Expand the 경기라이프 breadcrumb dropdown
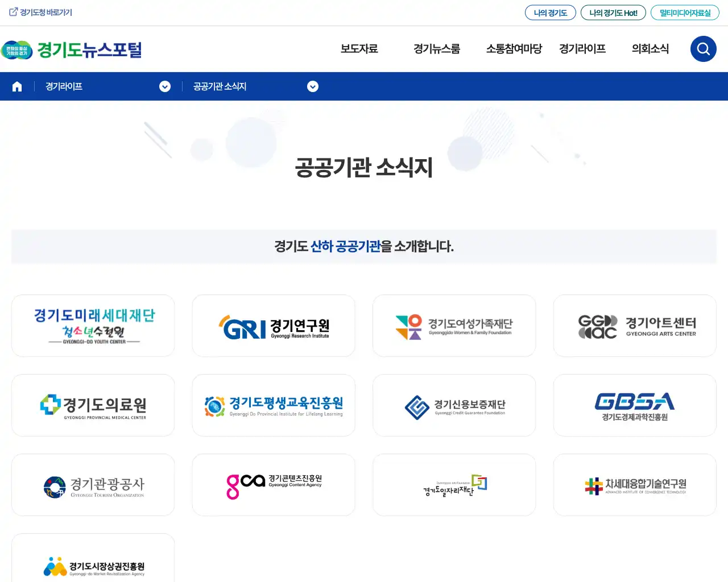Image resolution: width=728 pixels, height=582 pixels. (165, 86)
